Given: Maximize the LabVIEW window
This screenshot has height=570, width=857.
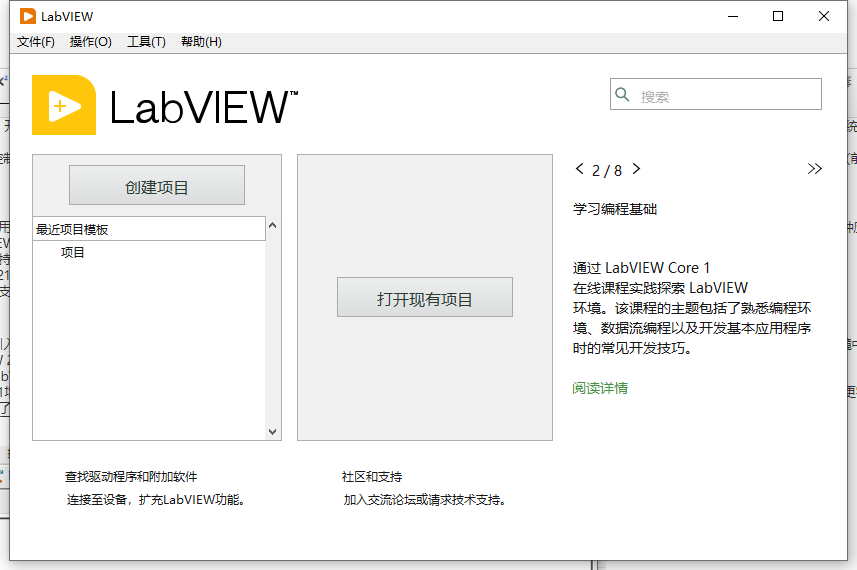Looking at the screenshot, I should click(778, 16).
